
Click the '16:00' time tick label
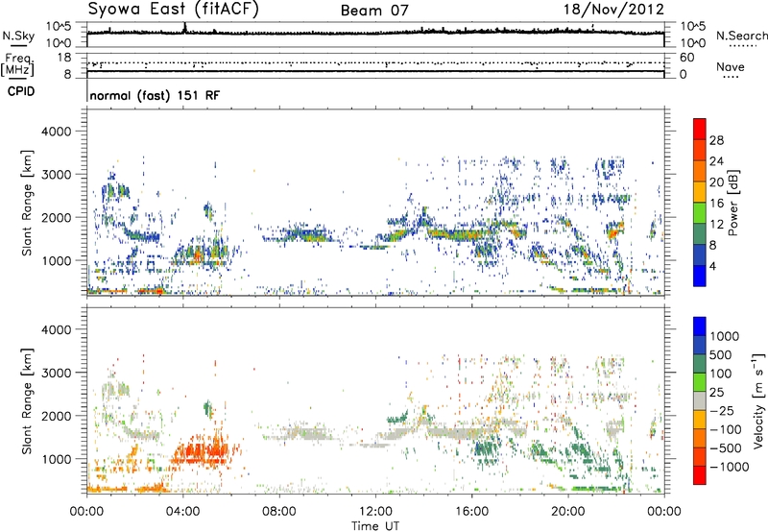tap(471, 512)
